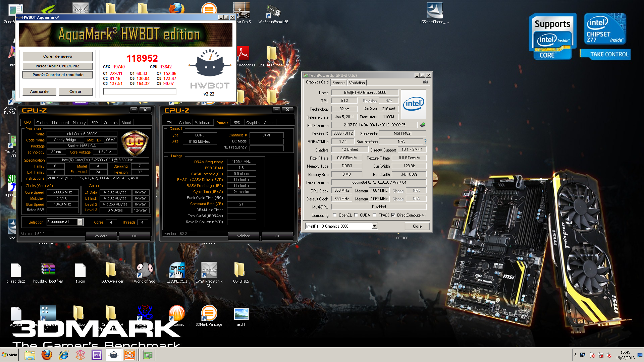The height and width of the screenshot is (362, 644).
Task: Select pi_rec.dat2 file on desktop
Action: pyautogui.click(x=16, y=273)
